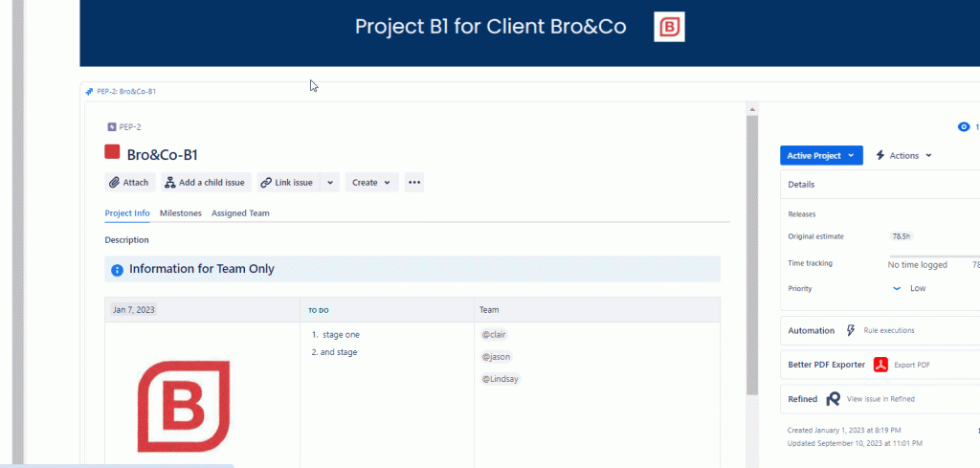Click the Updated September 10, 2023 timestamp
This screenshot has height=468, width=980.
click(855, 443)
